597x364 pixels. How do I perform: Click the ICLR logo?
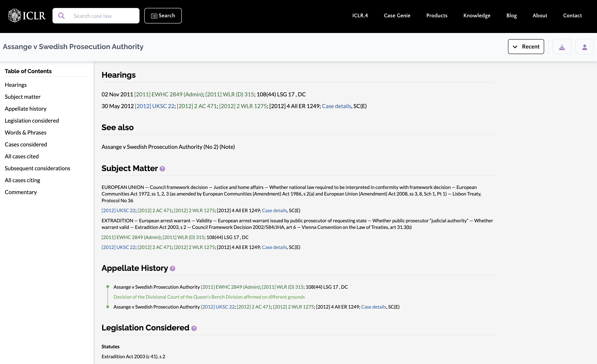click(27, 16)
